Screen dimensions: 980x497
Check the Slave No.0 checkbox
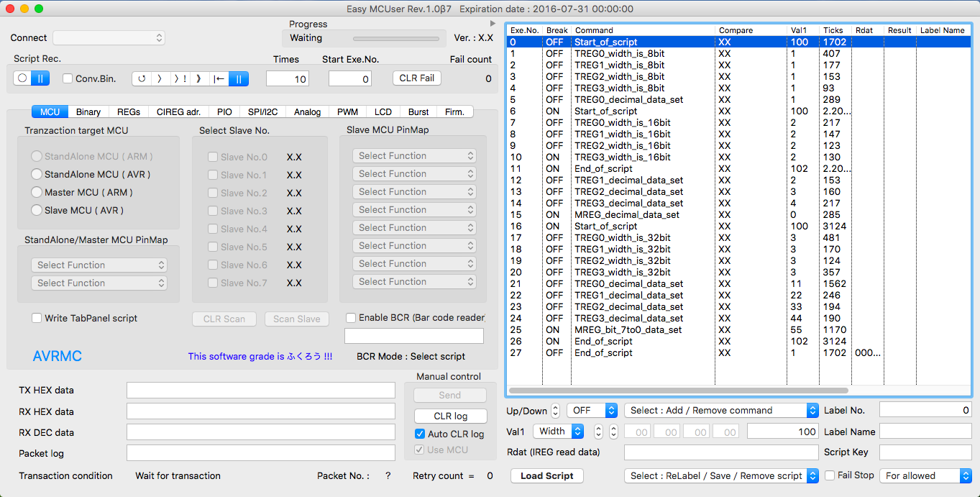click(213, 157)
